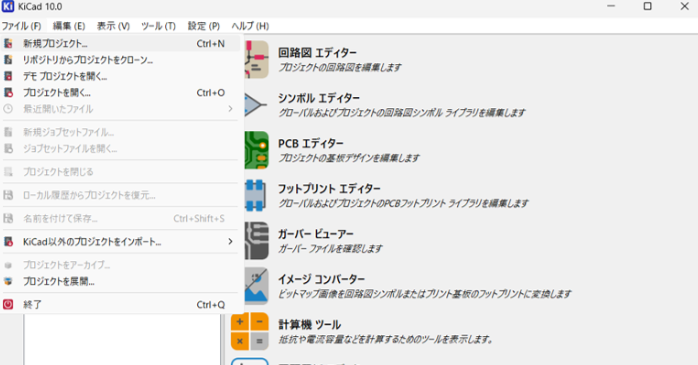The image size is (698, 365).
Task: Click the 回路図 エディター title text
Action: (x=317, y=53)
